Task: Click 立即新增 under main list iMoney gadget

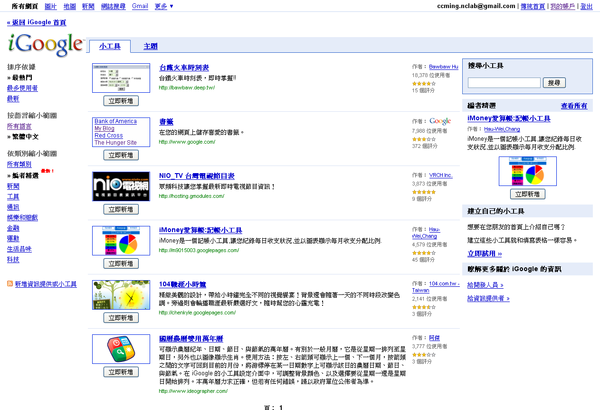Action: [121, 263]
